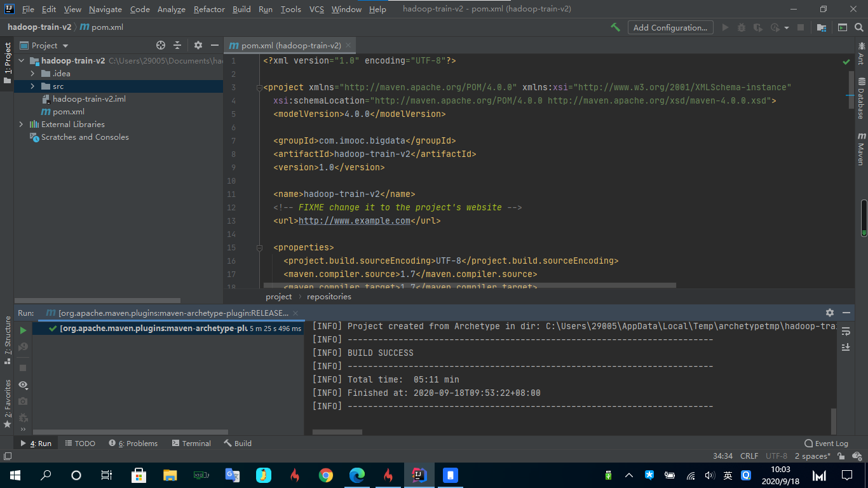Toggle the file read-only lock icon
Image resolution: width=868 pixels, height=488 pixels.
click(841, 456)
